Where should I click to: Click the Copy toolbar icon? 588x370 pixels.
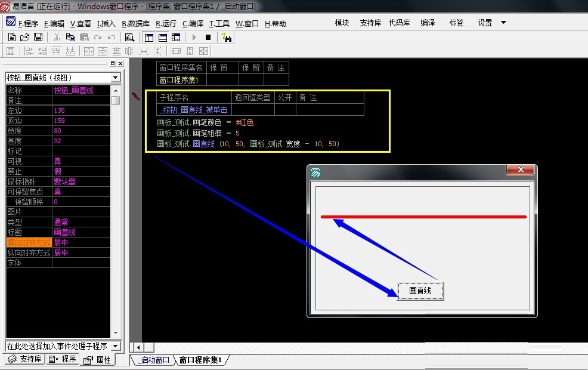[x=70, y=37]
